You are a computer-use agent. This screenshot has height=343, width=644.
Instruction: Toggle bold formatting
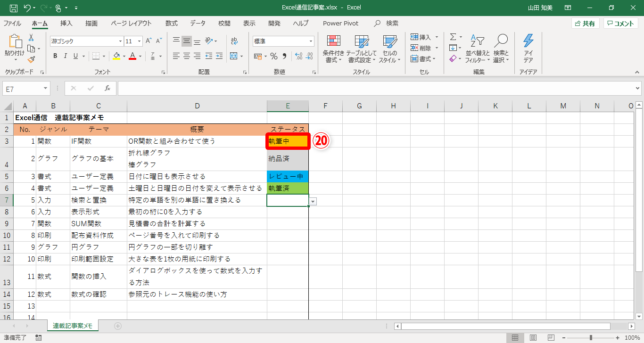click(x=55, y=56)
